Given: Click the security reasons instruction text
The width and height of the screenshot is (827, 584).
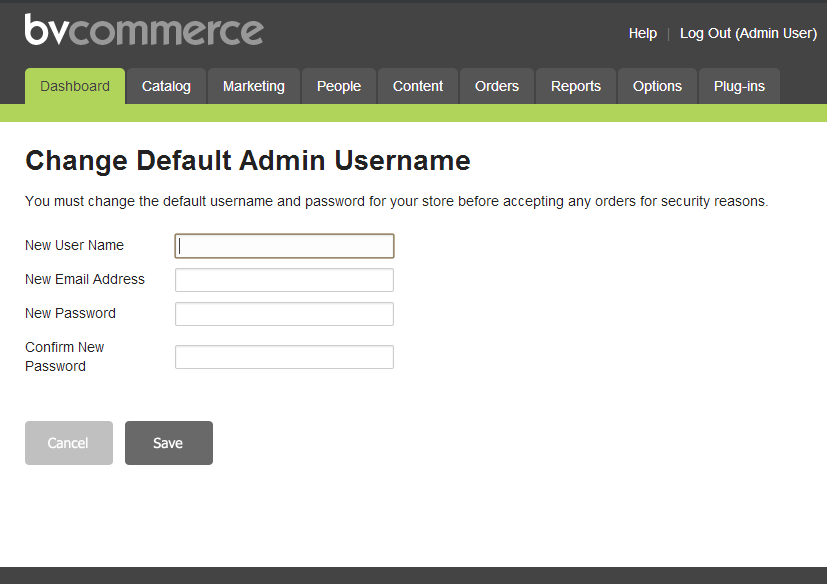Looking at the screenshot, I should (x=397, y=201).
